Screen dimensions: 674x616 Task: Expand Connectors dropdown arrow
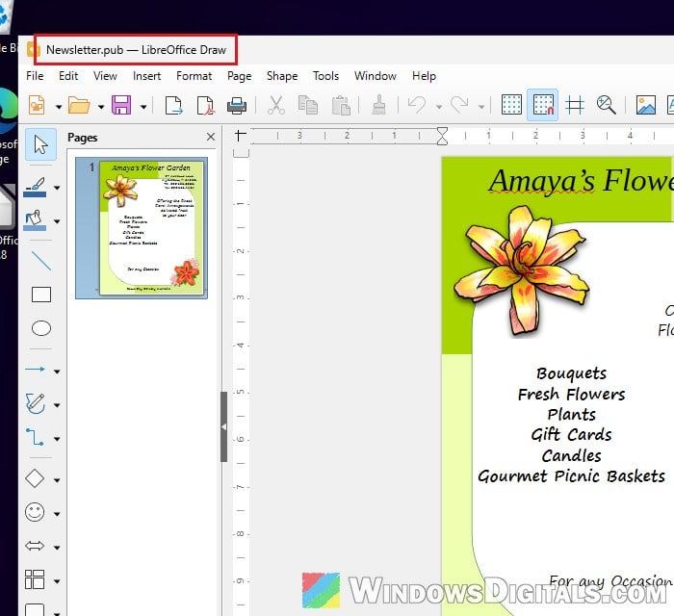click(x=57, y=439)
